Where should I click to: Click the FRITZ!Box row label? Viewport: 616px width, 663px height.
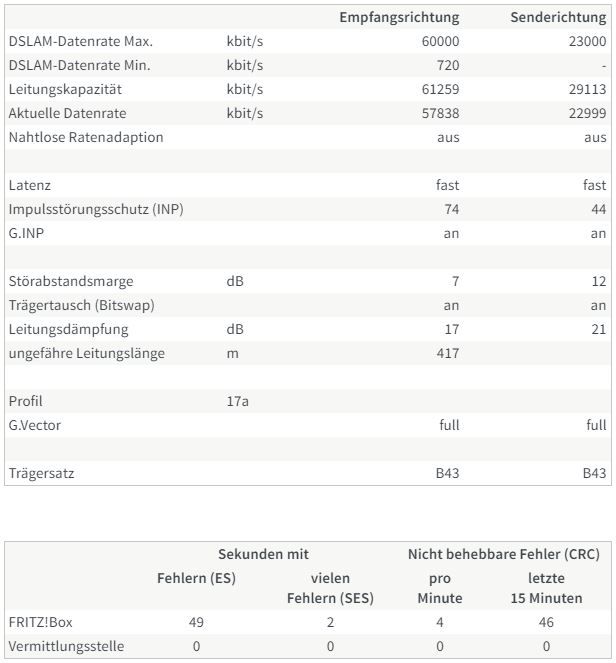(x=41, y=622)
